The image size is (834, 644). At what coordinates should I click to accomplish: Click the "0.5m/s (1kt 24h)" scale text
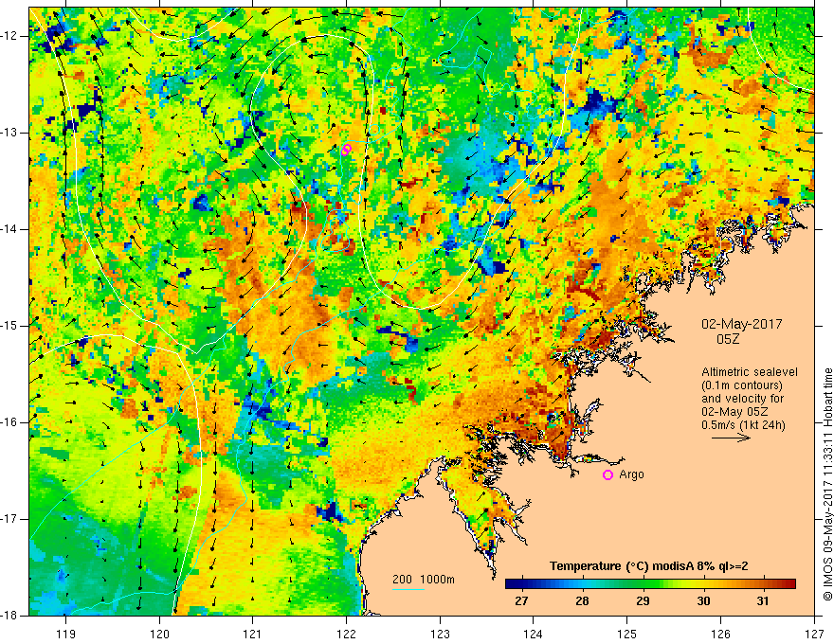[x=744, y=425]
